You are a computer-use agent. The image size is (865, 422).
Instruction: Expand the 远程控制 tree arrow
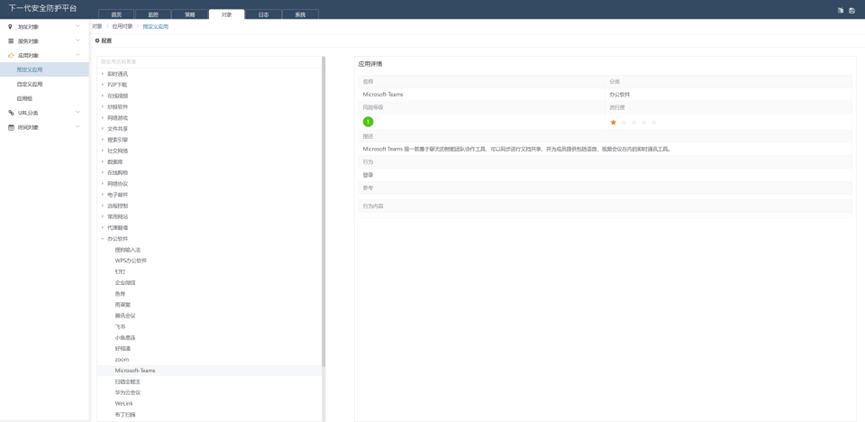(103, 205)
